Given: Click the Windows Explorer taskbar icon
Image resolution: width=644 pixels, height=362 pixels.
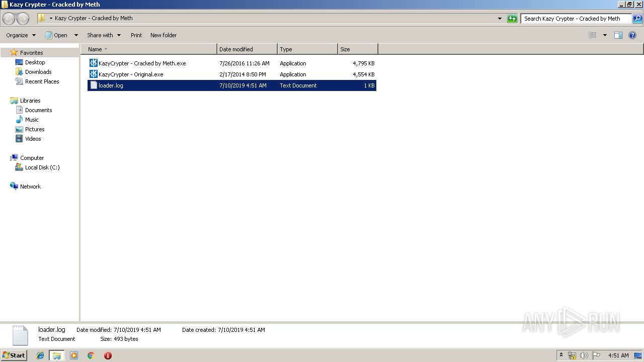Looking at the screenshot, I should (57, 355).
